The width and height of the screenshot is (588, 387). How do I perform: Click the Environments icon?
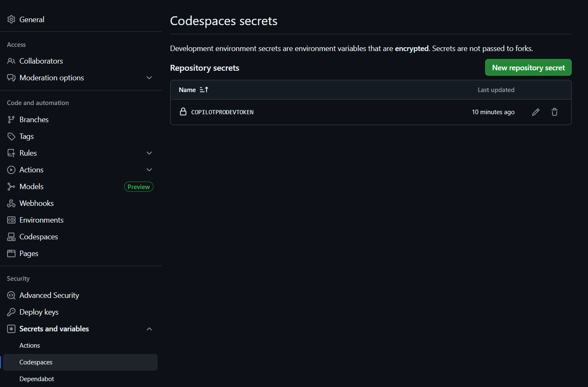pyautogui.click(x=11, y=220)
